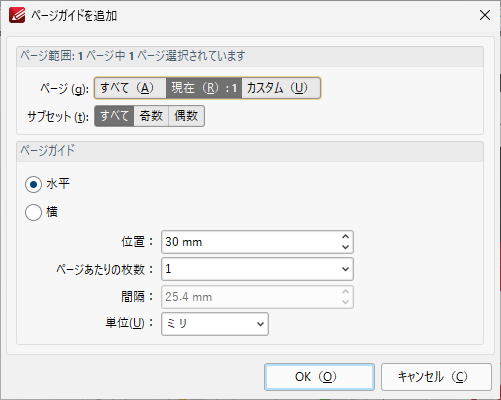501x400 pixels.
Task: Confirm with the OK (O) button
Action: [319, 377]
